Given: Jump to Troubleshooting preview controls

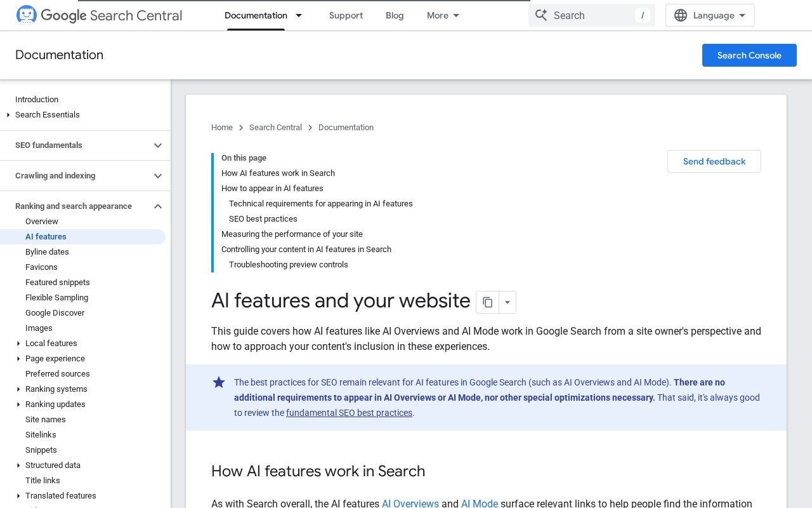Looking at the screenshot, I should (x=289, y=265).
